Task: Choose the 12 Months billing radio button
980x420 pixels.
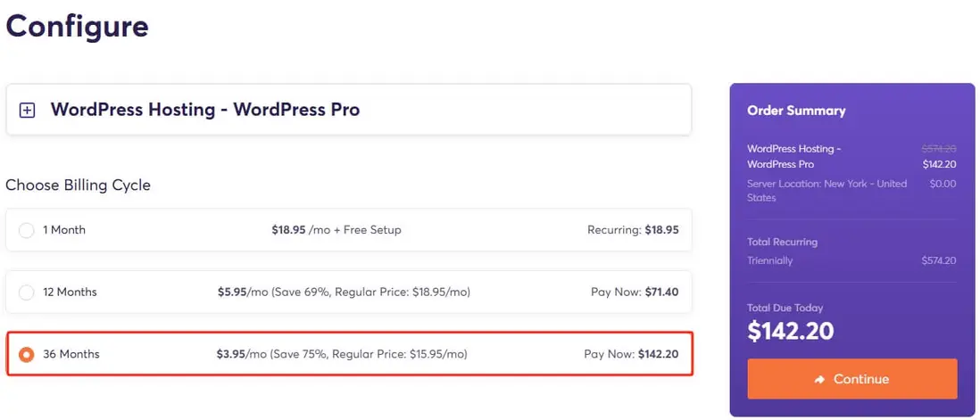Action: point(27,292)
